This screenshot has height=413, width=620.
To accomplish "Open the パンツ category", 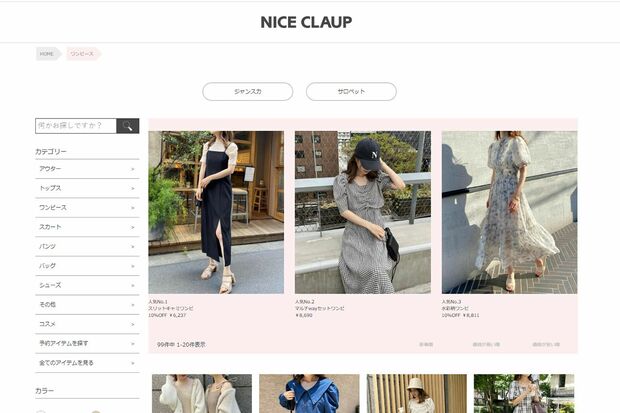I will click(87, 246).
